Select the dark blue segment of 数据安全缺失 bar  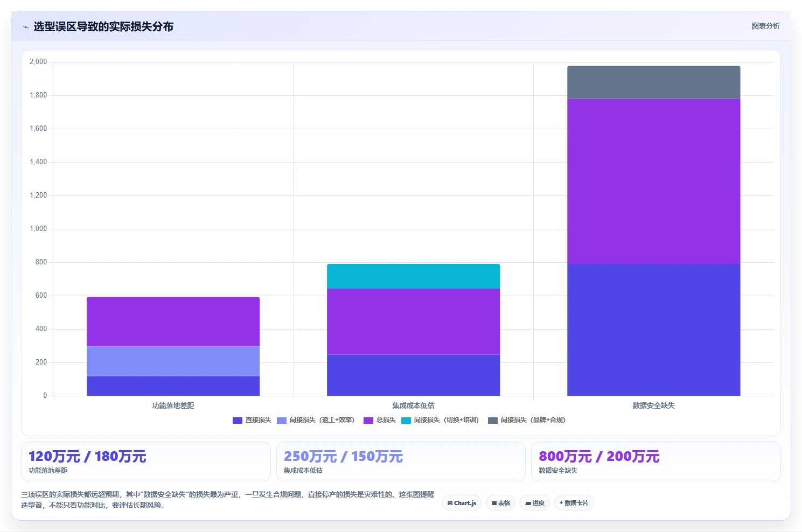click(x=653, y=330)
